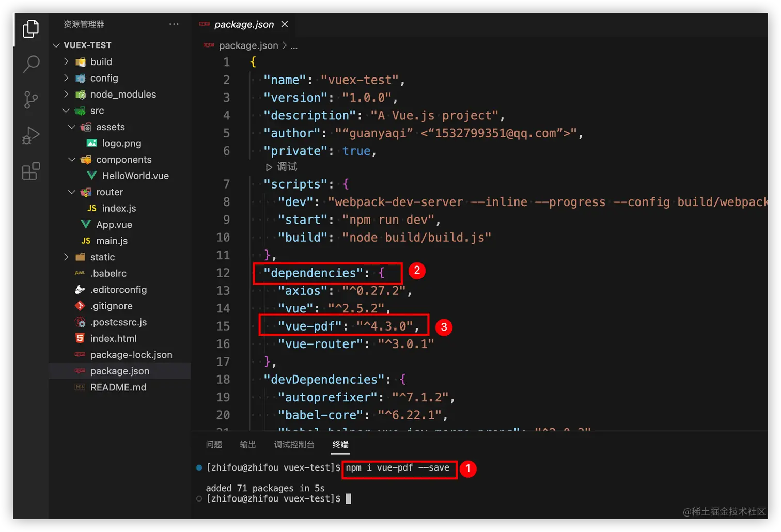This screenshot has width=781, height=532.
Task: Click the git icon of .gitignore
Action: pyautogui.click(x=81, y=306)
